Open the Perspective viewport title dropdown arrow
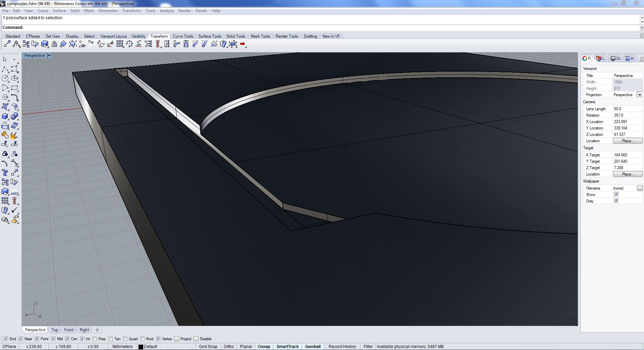 click(x=49, y=55)
